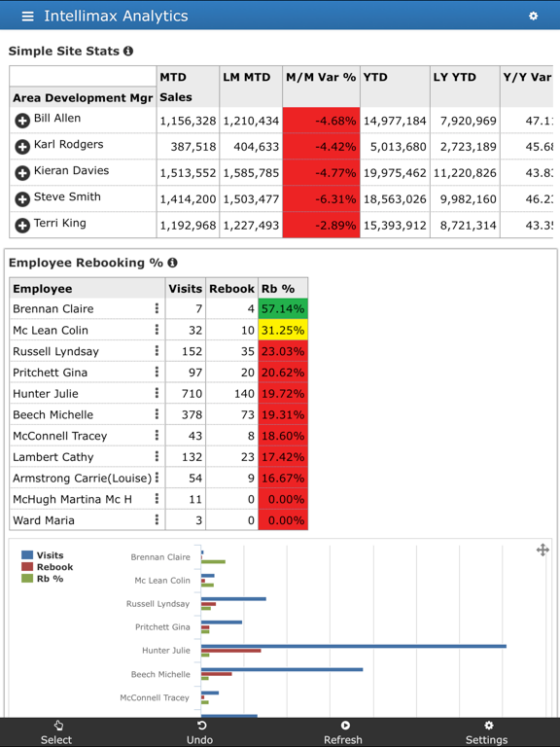The image size is (560, 747).
Task: Open options menu for Ward Maria
Action: point(157,519)
